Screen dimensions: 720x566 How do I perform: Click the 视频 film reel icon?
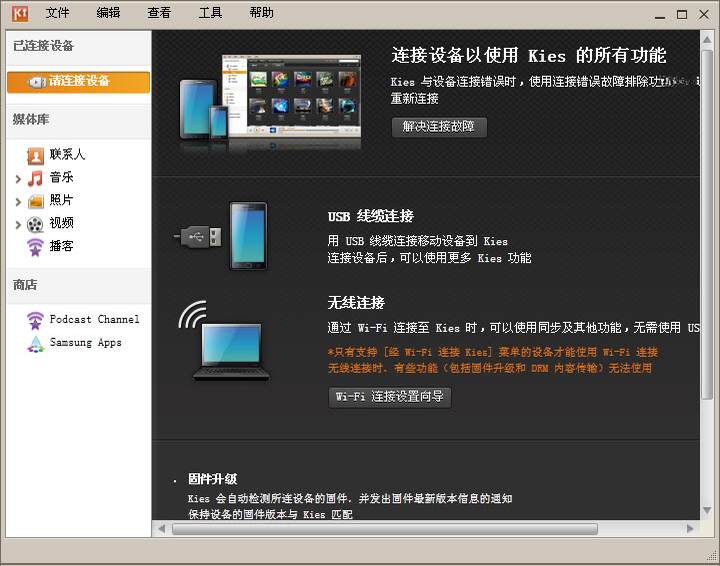pyautogui.click(x=35, y=224)
